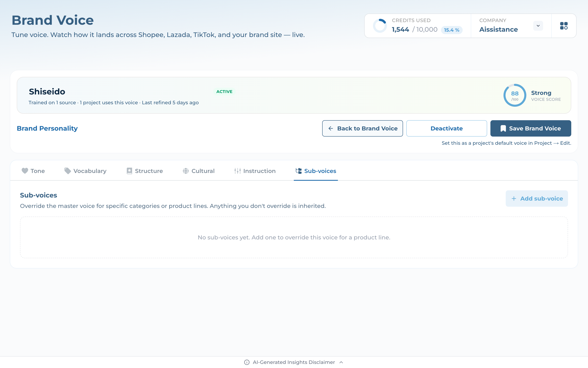This screenshot has width=588, height=368.
Task: Click the Brand Personality heading
Action: point(47,128)
